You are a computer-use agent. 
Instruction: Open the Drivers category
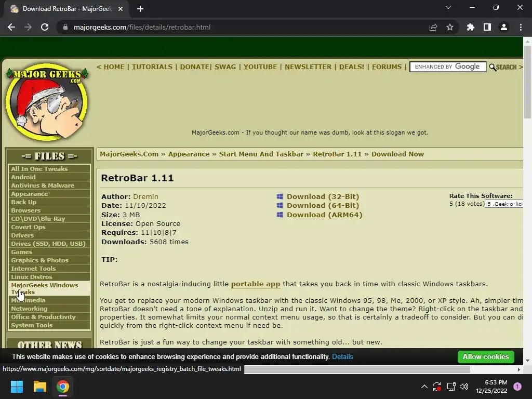coord(49,235)
